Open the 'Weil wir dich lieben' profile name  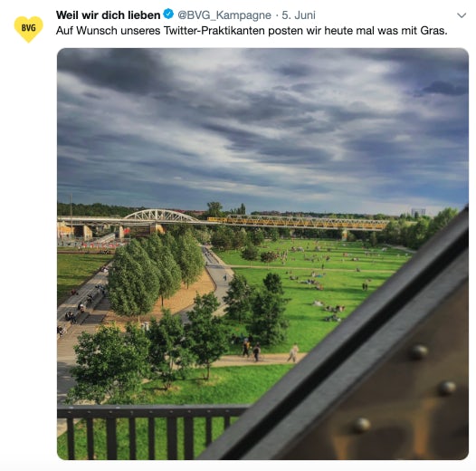point(108,14)
